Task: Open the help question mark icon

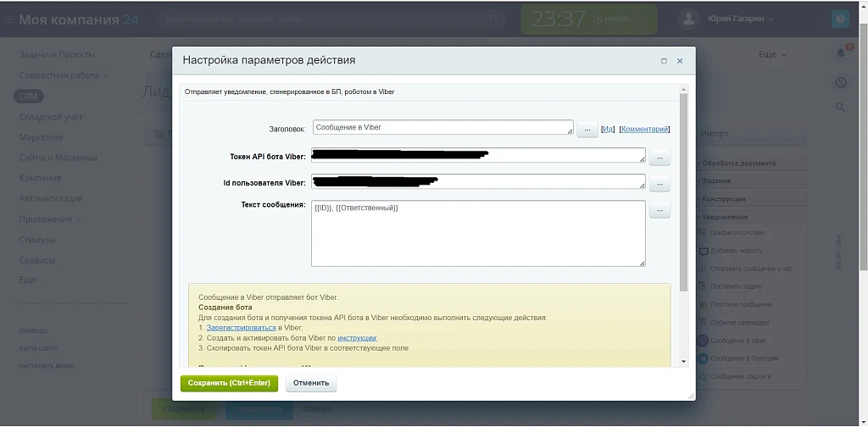Action: [x=840, y=19]
